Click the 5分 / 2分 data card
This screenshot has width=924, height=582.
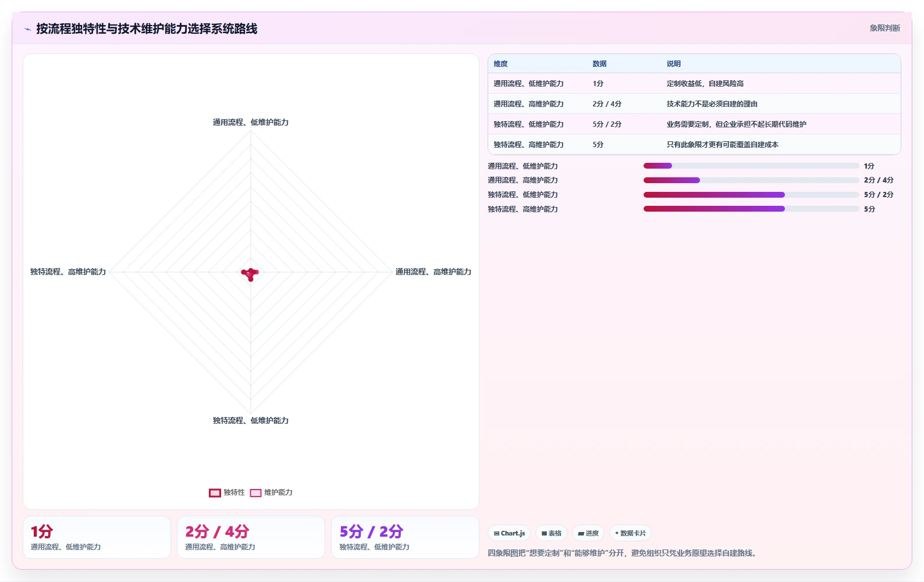(405, 537)
